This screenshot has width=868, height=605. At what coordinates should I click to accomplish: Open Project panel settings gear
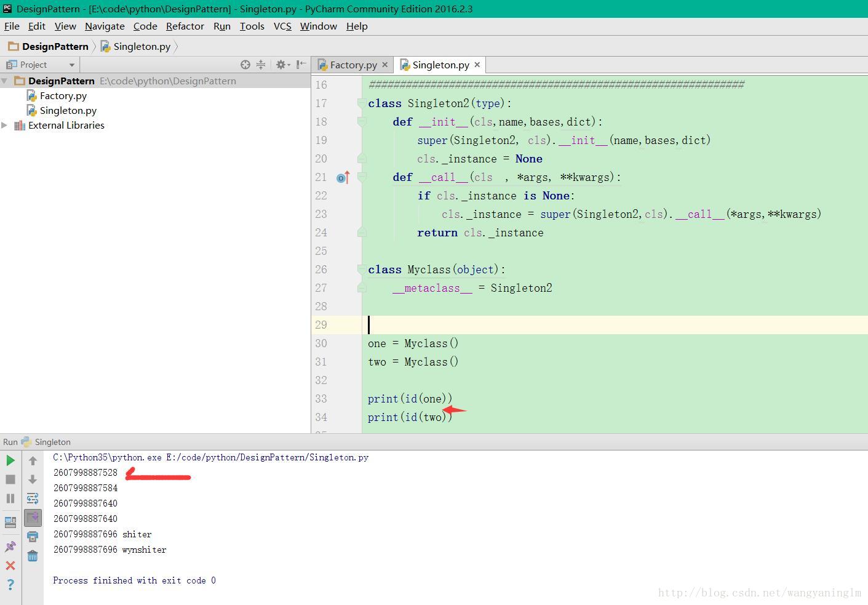282,65
